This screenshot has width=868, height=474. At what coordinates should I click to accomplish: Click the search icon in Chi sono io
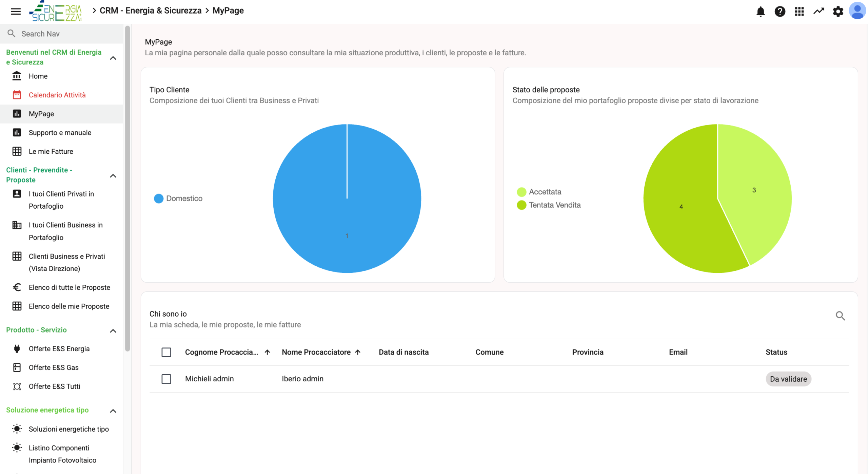click(x=840, y=316)
